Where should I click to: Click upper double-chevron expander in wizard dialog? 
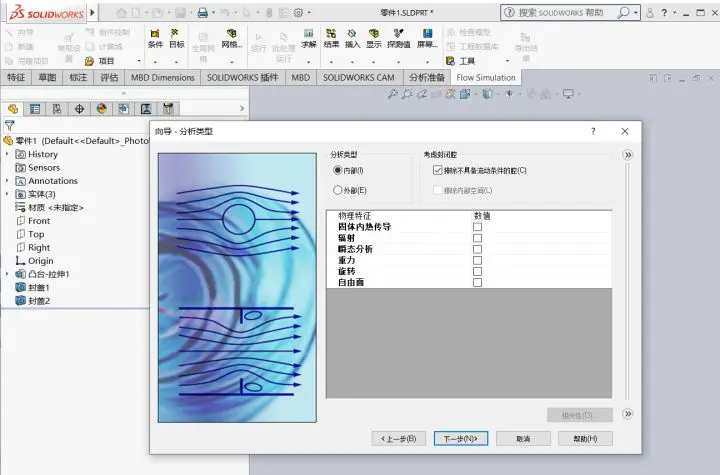[628, 155]
